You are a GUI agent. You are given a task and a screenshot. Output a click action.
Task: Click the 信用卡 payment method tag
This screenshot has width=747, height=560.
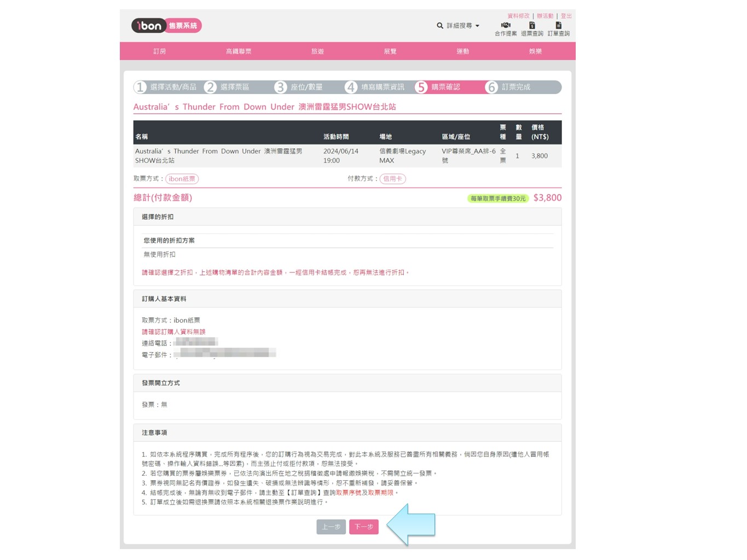(393, 179)
